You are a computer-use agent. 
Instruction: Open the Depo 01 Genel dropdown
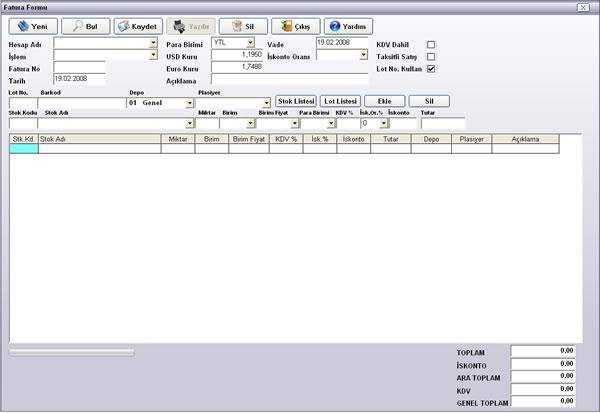(x=189, y=103)
